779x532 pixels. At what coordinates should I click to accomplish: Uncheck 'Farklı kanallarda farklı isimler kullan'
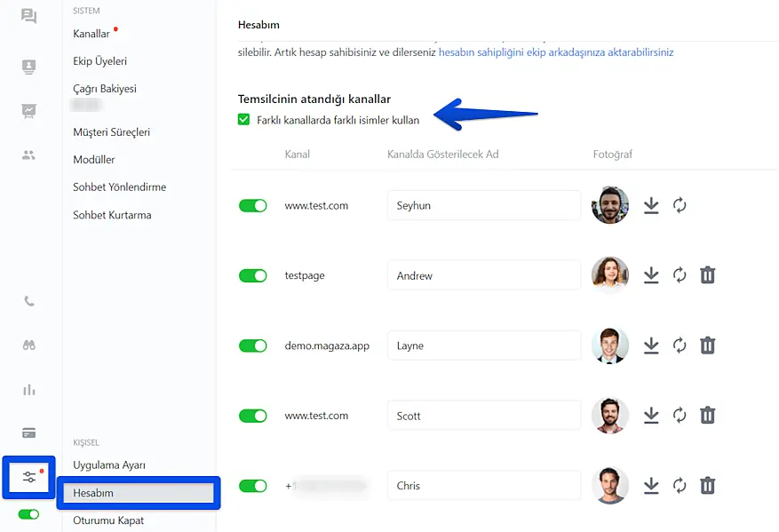(x=244, y=120)
